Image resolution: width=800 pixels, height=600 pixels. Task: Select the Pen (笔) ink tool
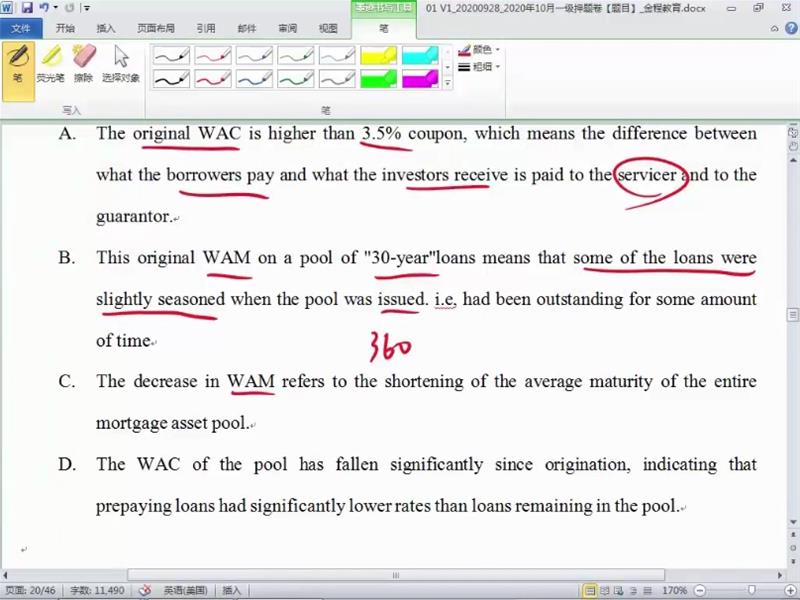click(17, 63)
